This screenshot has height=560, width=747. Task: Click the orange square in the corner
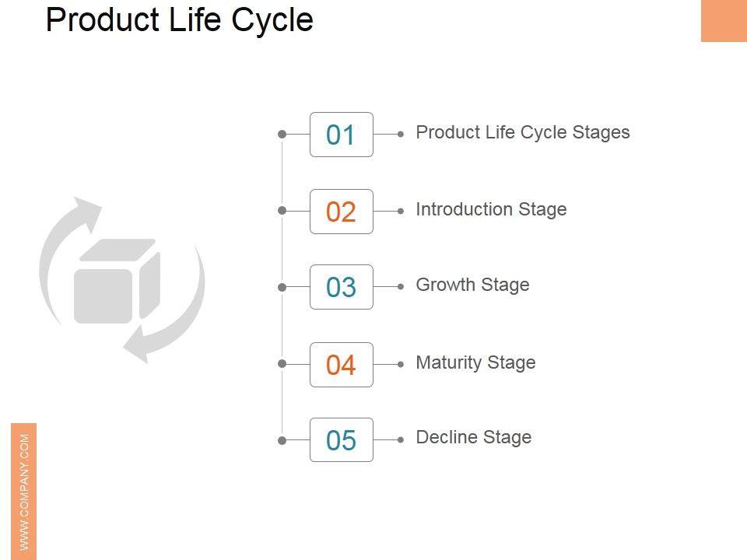coord(724,20)
